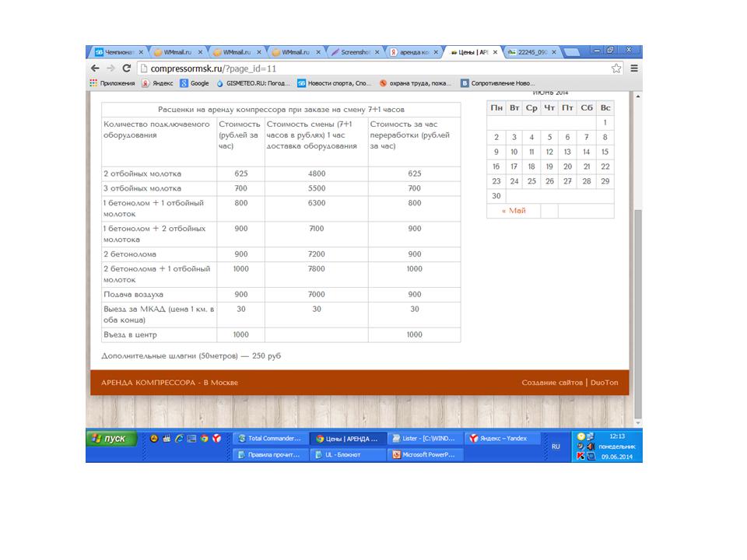Click the Show Desktop monitor icon in Quick Launch
This screenshot has height=560, width=747.
(191, 438)
